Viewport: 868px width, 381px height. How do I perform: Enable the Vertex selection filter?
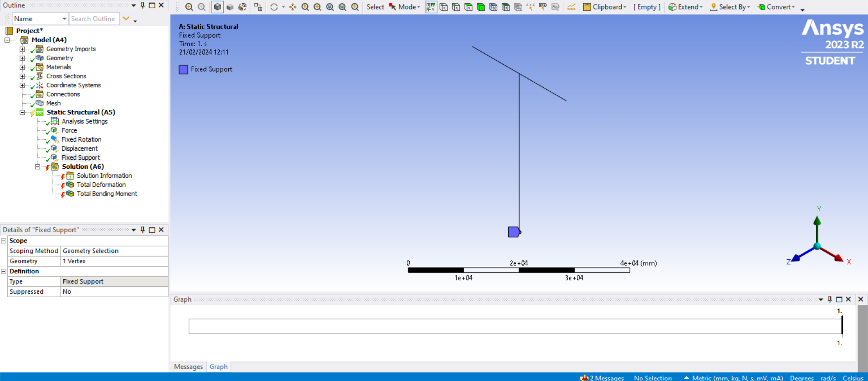(x=443, y=7)
